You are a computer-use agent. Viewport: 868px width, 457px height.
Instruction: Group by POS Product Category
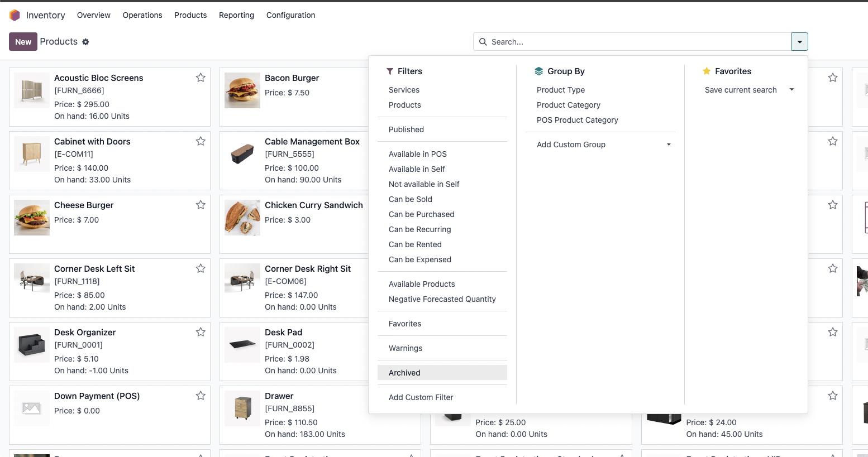point(600,120)
